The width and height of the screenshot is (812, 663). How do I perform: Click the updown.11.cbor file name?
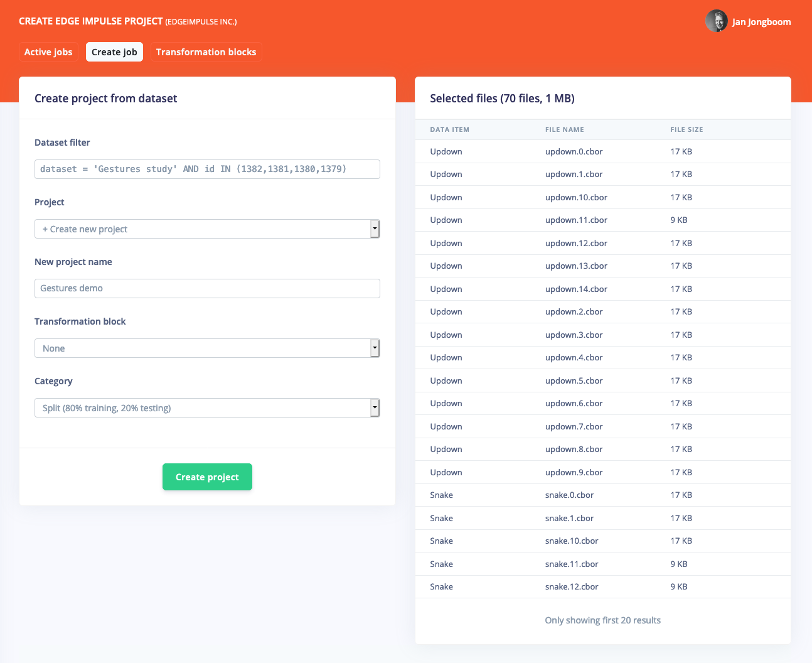(x=576, y=220)
